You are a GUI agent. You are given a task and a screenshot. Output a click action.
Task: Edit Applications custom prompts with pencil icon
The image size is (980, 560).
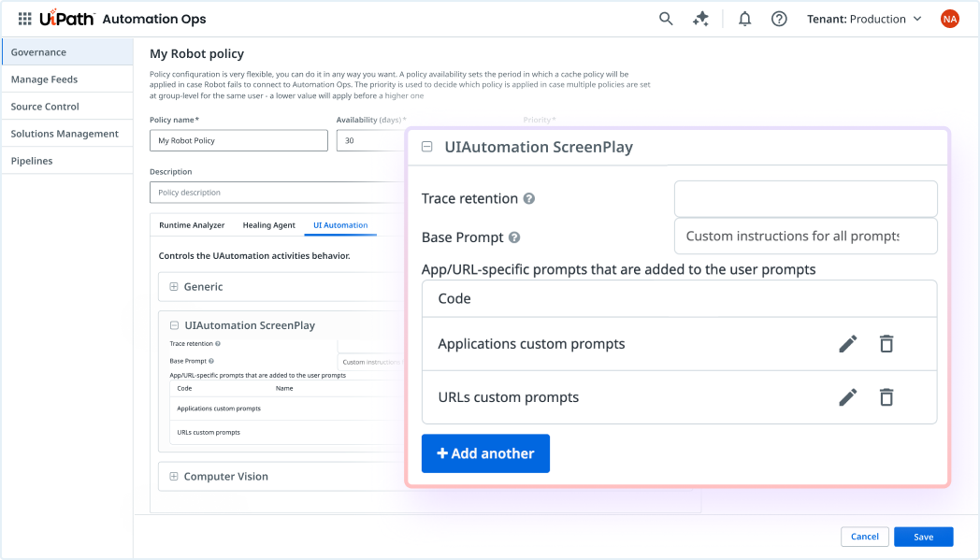point(847,344)
